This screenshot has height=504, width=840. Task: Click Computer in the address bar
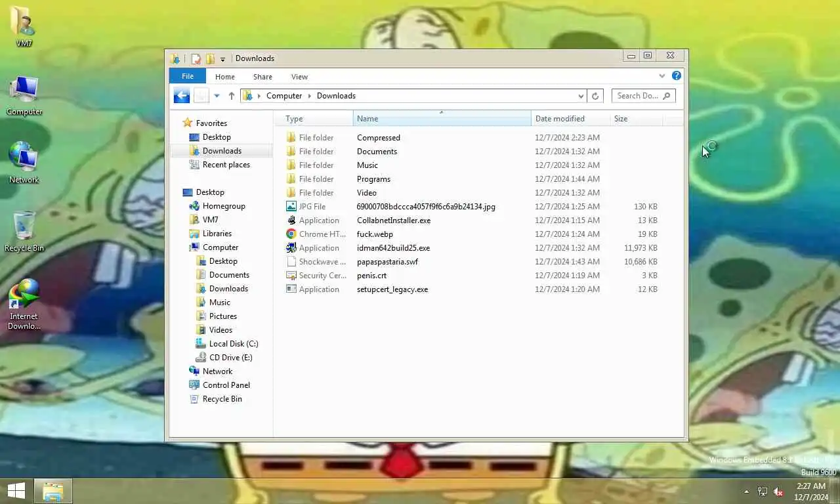pos(284,96)
